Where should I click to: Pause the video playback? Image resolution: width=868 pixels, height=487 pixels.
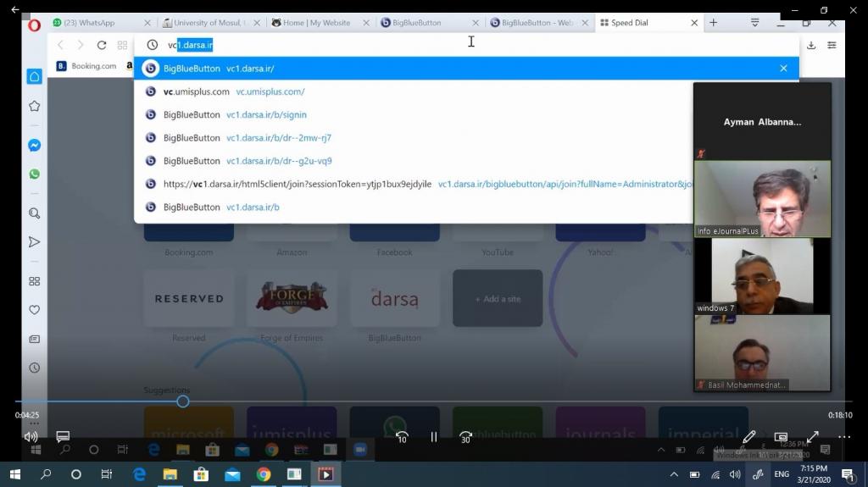434,437
